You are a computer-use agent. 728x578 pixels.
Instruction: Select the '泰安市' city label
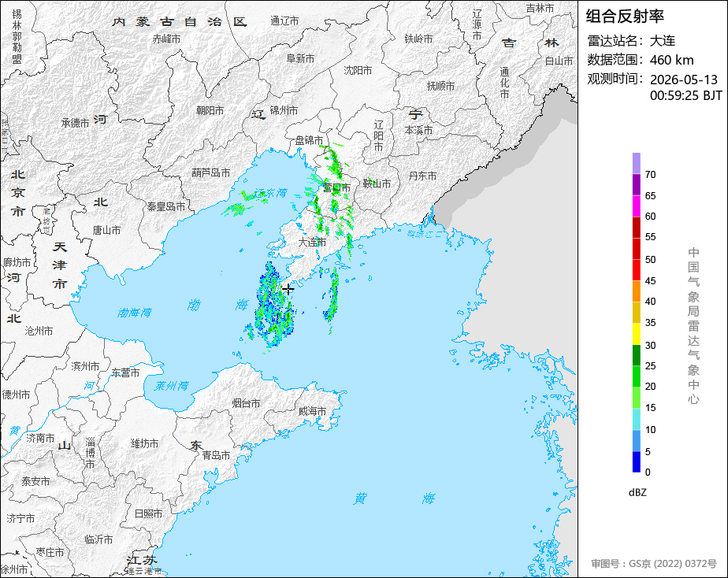click(x=35, y=481)
